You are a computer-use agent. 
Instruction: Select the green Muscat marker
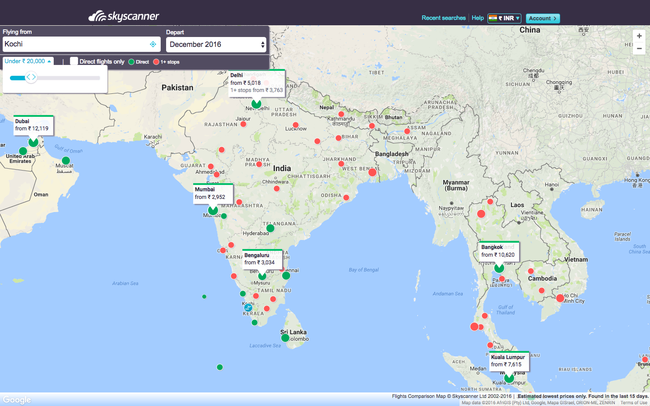click(x=65, y=160)
